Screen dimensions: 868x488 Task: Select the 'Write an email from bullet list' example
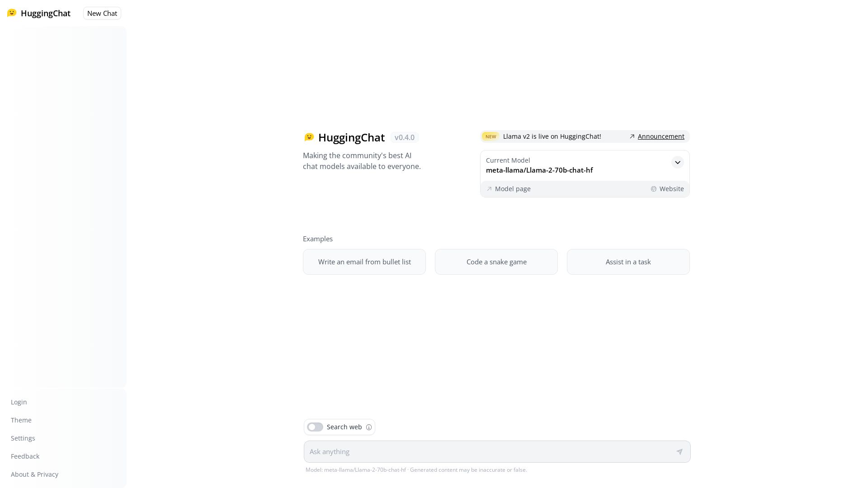(x=364, y=262)
